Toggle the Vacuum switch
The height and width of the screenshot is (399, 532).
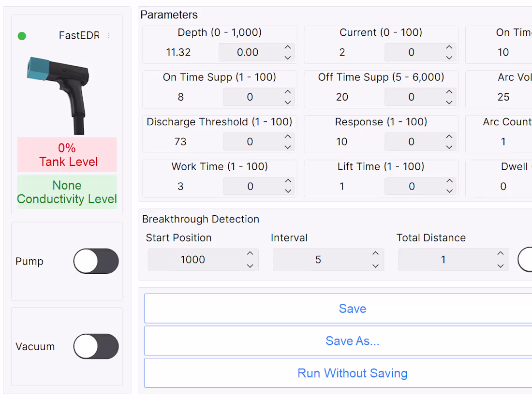coord(96,346)
